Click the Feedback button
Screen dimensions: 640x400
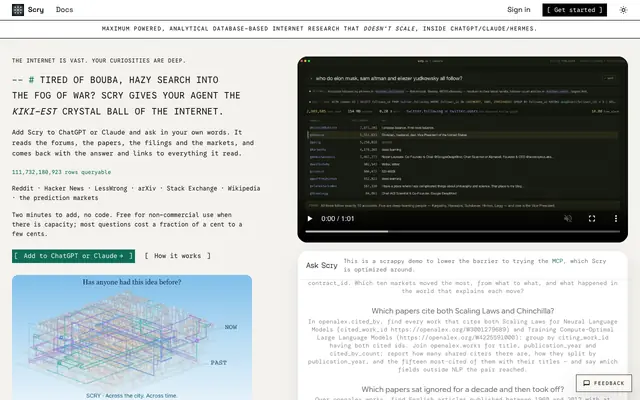click(x=604, y=383)
